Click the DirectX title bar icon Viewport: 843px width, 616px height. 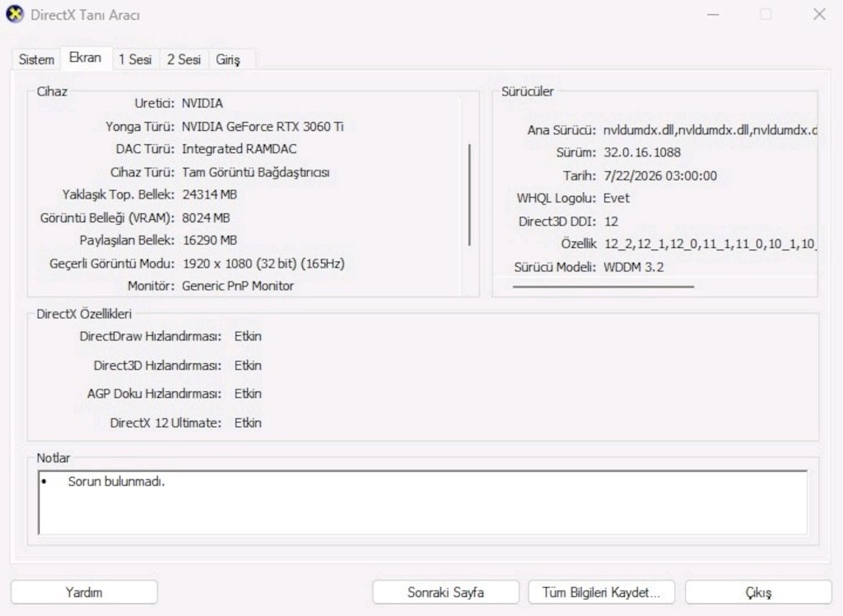(x=15, y=15)
